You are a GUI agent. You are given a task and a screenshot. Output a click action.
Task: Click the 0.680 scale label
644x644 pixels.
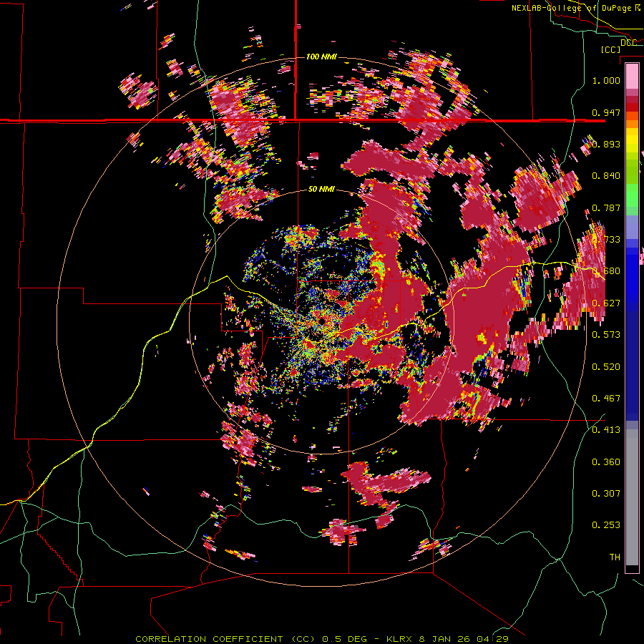coord(606,271)
